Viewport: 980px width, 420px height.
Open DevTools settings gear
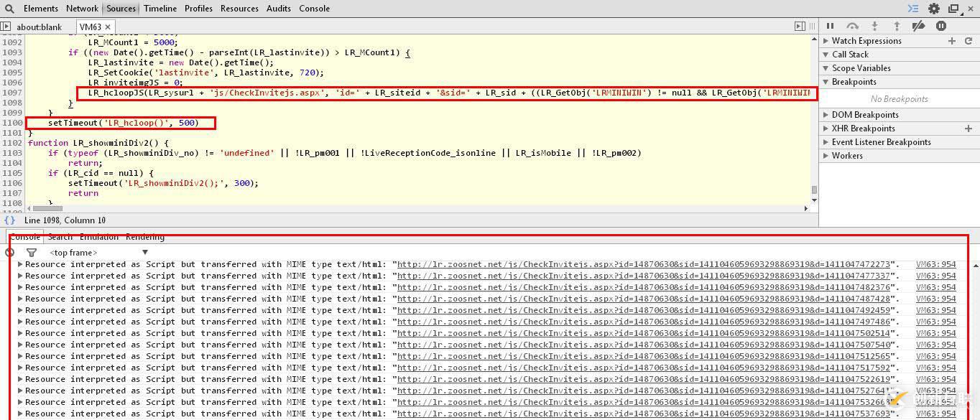pyautogui.click(x=934, y=9)
